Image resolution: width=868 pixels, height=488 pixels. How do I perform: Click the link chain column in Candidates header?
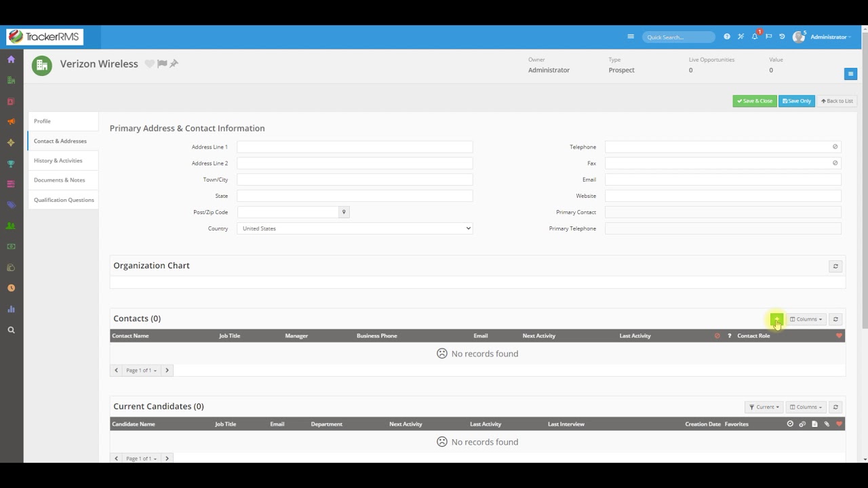[802, 424]
